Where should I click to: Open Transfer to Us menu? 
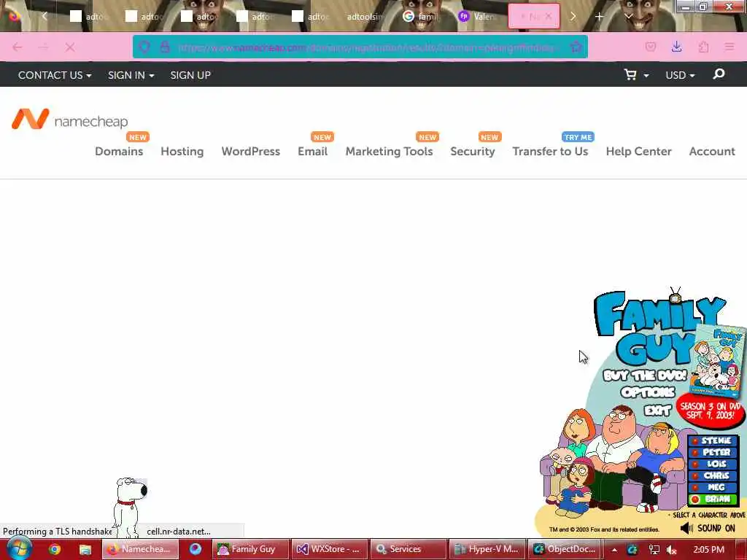(x=550, y=151)
